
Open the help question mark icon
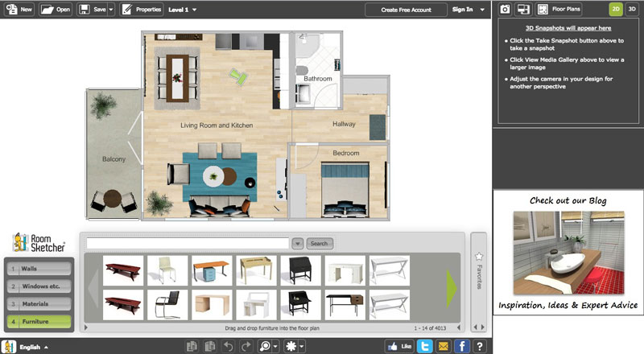tap(480, 346)
